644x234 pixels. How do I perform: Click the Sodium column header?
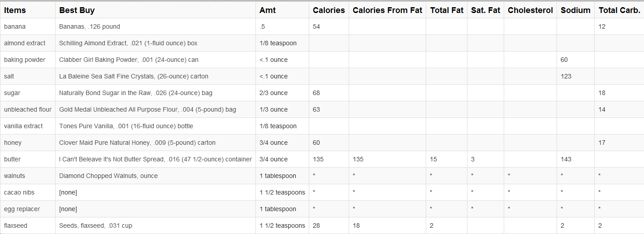click(x=575, y=10)
